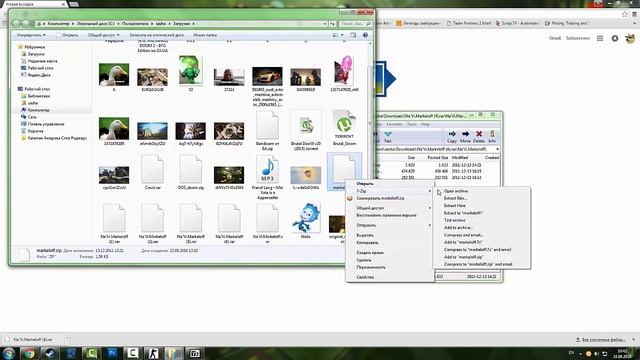Select Extract files... in 7-Zip submenu
The width and height of the screenshot is (640, 360).
click(x=455, y=198)
